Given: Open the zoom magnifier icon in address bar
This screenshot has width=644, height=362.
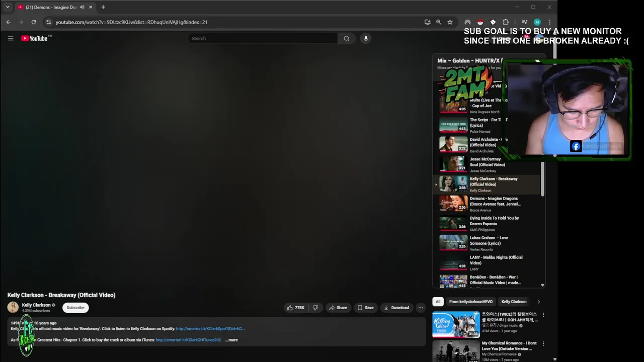Looking at the screenshot, I should (x=439, y=22).
